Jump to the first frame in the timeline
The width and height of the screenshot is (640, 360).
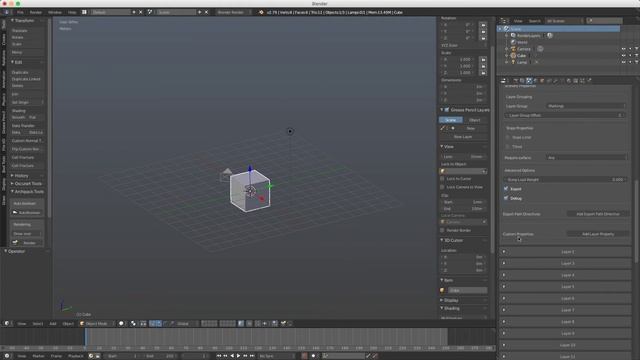pyautogui.click(x=219, y=356)
